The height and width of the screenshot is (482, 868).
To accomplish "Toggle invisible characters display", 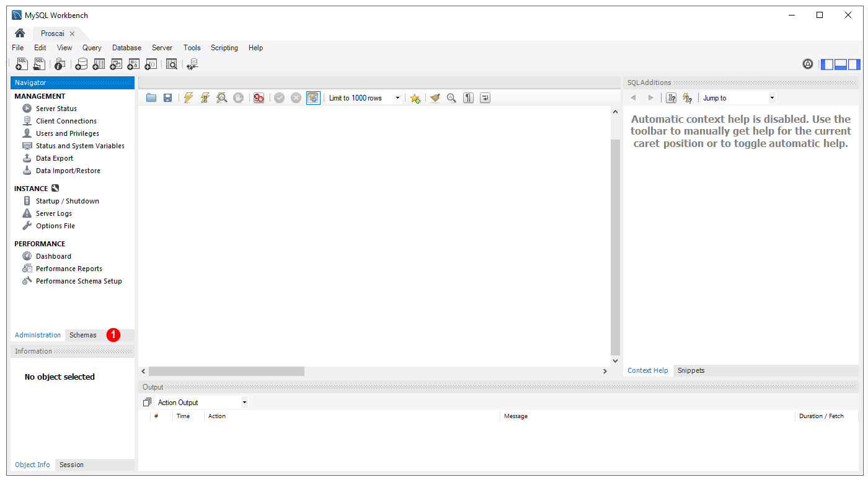I will [x=469, y=98].
